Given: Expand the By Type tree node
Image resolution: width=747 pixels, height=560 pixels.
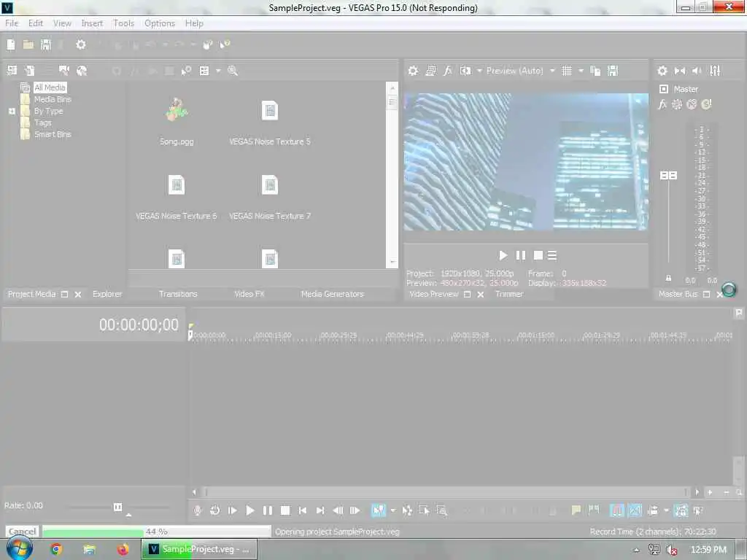Looking at the screenshot, I should coord(12,111).
